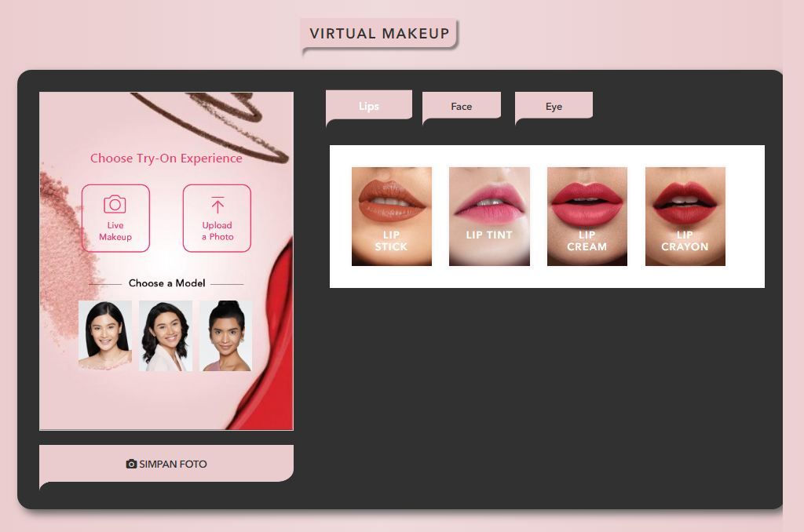Click the "Choose a Model" label
Screen dimensions: 804x532
tap(166, 283)
